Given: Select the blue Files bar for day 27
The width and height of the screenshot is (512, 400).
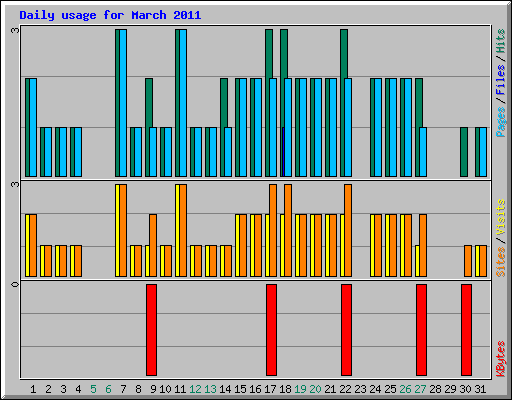Looking at the screenshot, I should click(423, 152).
